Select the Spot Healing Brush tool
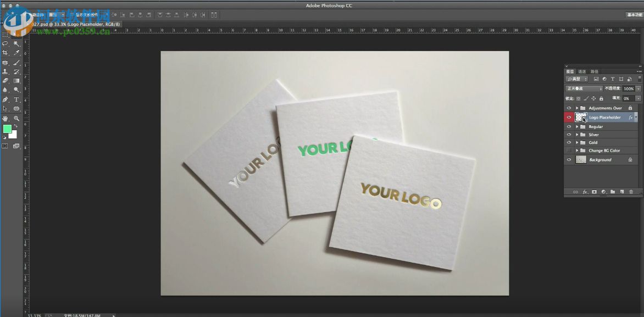 (5, 63)
